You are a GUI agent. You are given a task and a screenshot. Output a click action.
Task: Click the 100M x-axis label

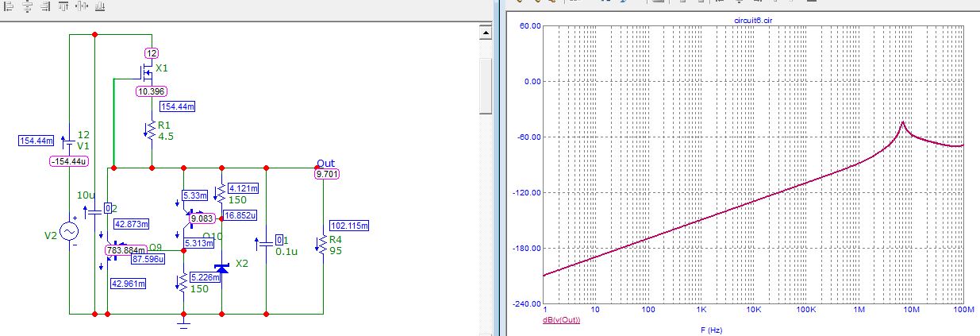[964, 310]
